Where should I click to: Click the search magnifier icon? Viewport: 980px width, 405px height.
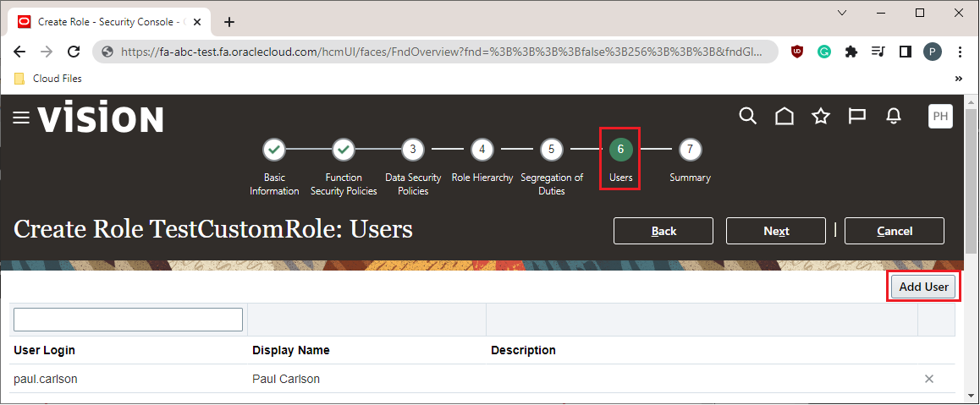click(747, 116)
